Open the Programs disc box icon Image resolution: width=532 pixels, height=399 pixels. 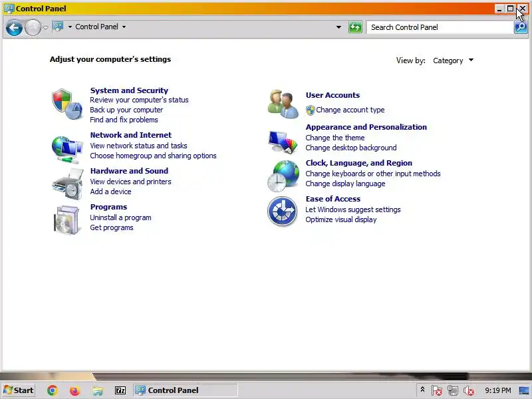pos(66,220)
